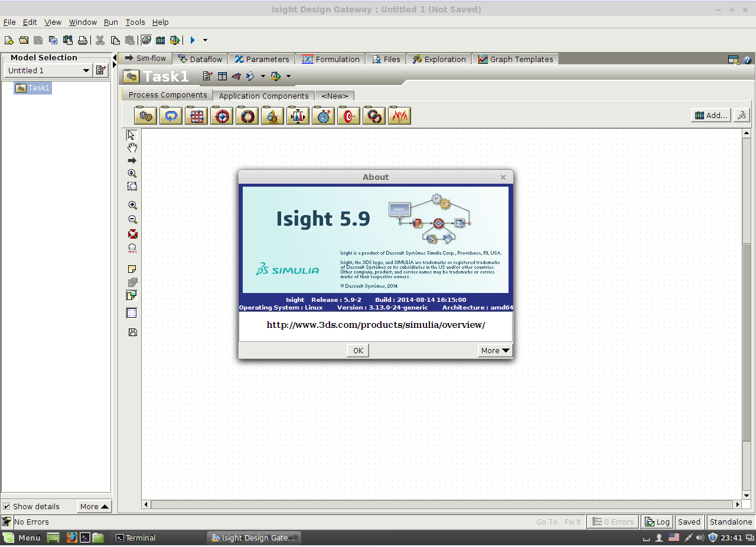Click the help question mark icon
The image size is (756, 547).
[x=747, y=60]
